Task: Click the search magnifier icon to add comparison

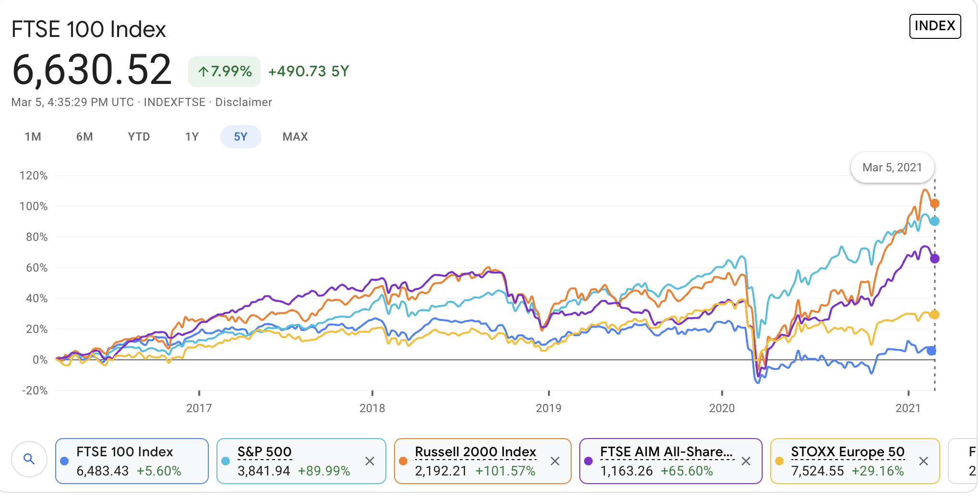Action: [29, 459]
